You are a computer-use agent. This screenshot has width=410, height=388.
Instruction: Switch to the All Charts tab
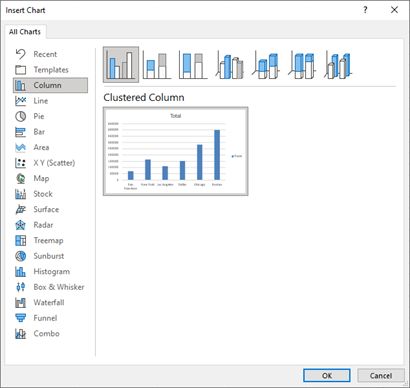point(25,32)
